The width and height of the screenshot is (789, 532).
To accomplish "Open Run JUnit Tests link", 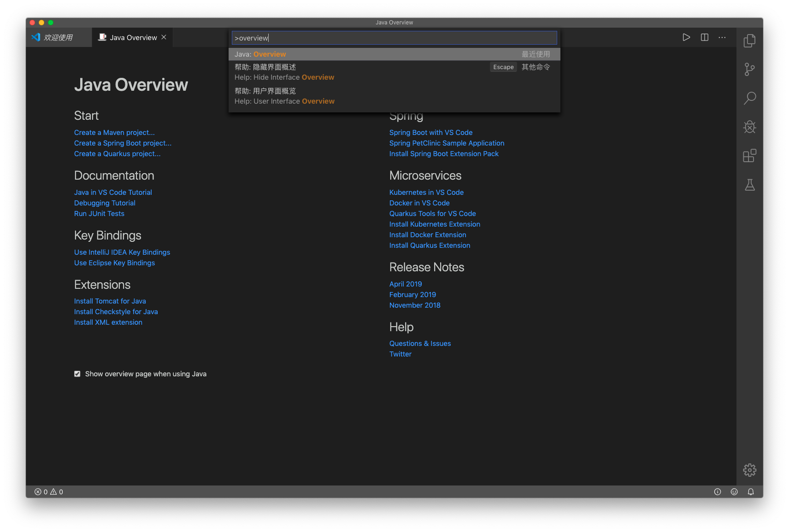I will click(99, 214).
